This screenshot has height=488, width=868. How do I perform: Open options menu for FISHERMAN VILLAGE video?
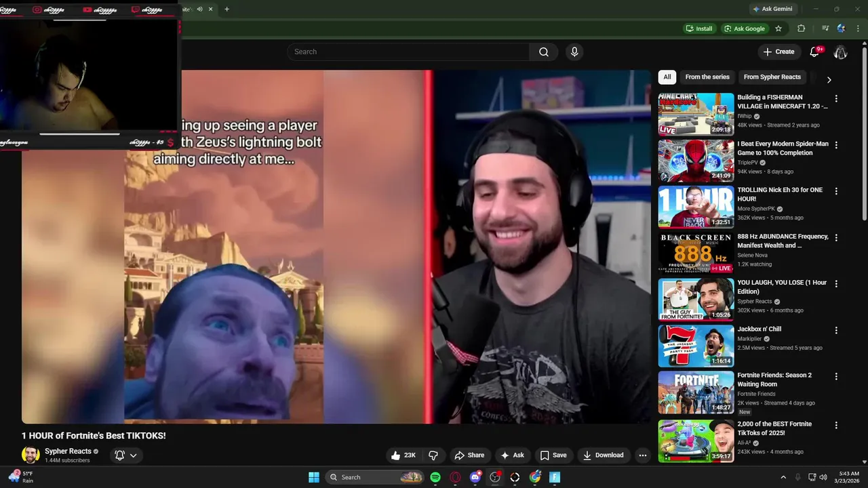836,98
